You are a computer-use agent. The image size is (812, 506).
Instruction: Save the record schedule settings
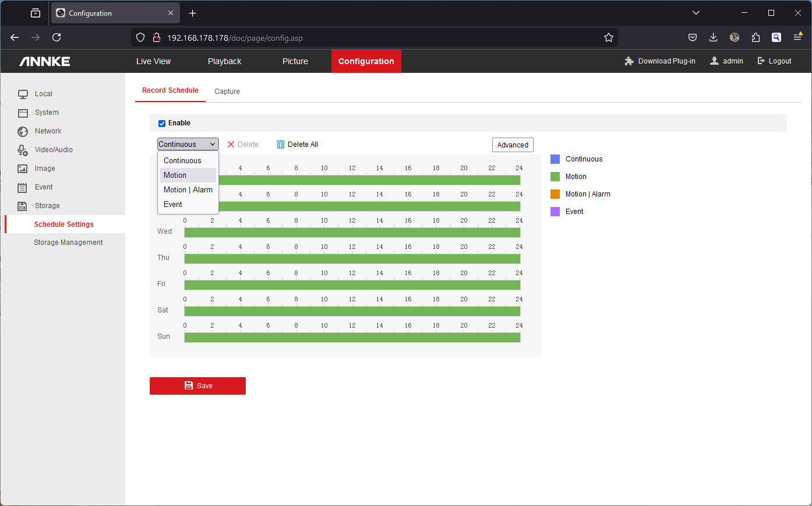tap(197, 386)
